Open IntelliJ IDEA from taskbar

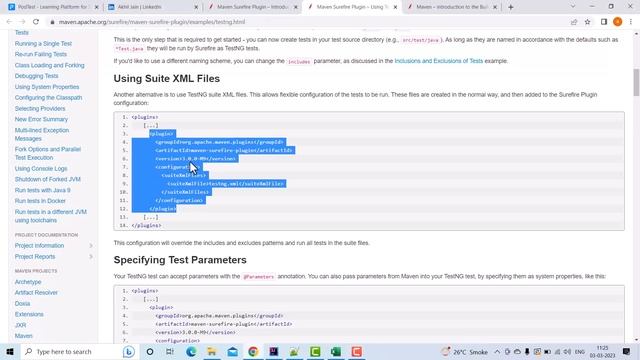coord(273,351)
